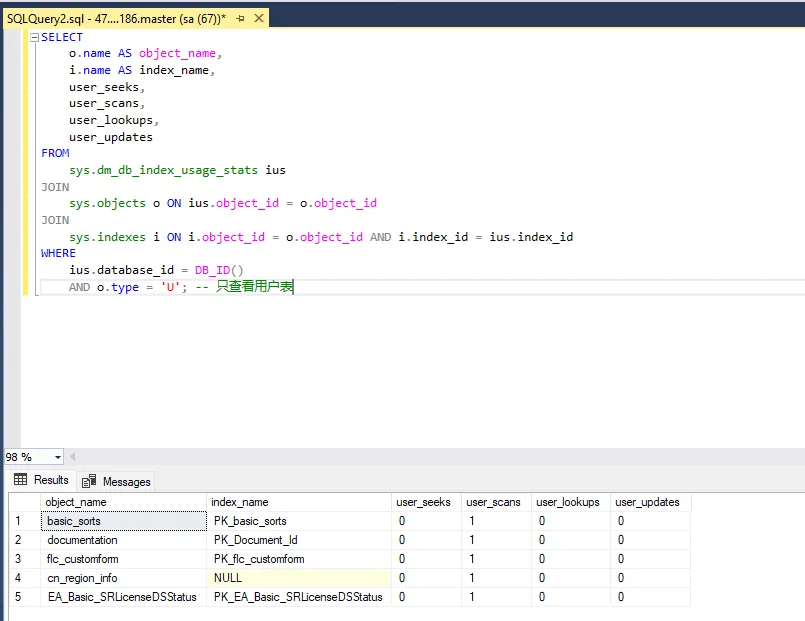Viewport: 805px width, 621px height.
Task: Click the EA_Basic_SRLicenseDSStatus object_name cell
Action: pos(122,597)
